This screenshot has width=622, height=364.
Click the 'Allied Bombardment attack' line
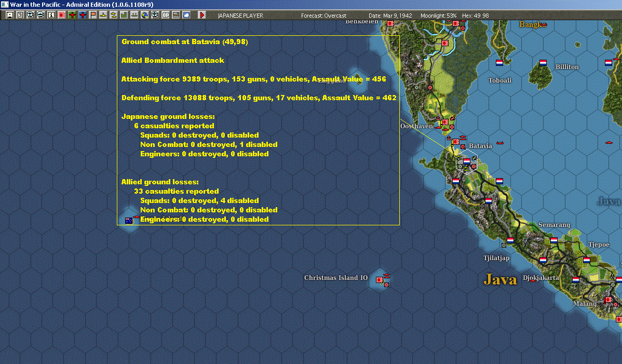click(172, 60)
